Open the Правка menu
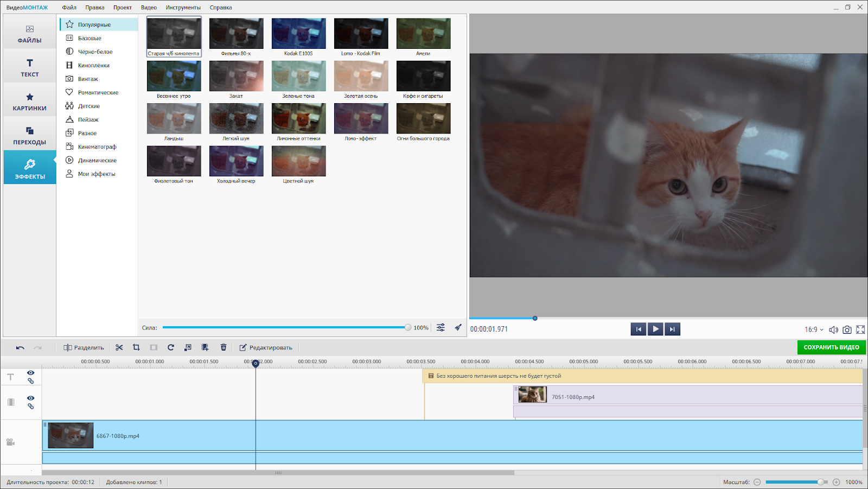 pos(95,8)
